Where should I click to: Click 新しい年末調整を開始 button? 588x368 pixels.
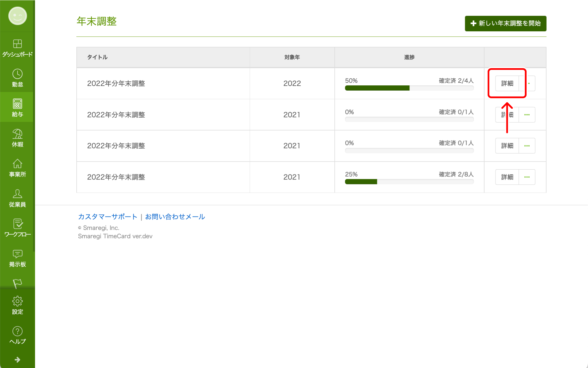(x=506, y=23)
